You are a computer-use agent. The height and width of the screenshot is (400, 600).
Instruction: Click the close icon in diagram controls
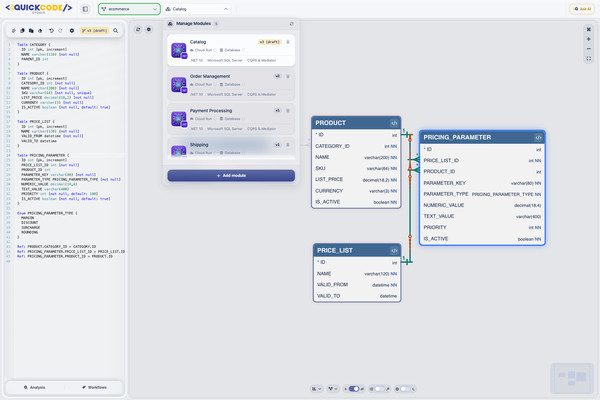point(589,29)
